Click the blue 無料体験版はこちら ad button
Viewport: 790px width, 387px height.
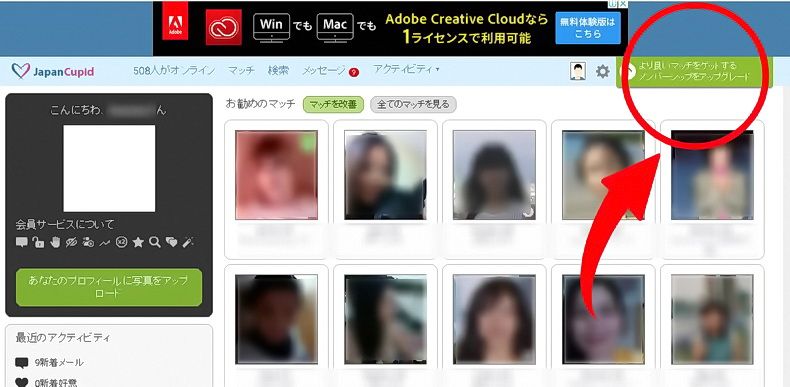click(588, 28)
